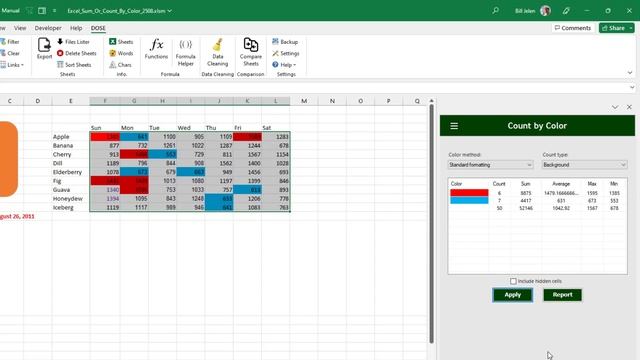Open the Files Lister tool
The image size is (640, 360).
pos(73,42)
